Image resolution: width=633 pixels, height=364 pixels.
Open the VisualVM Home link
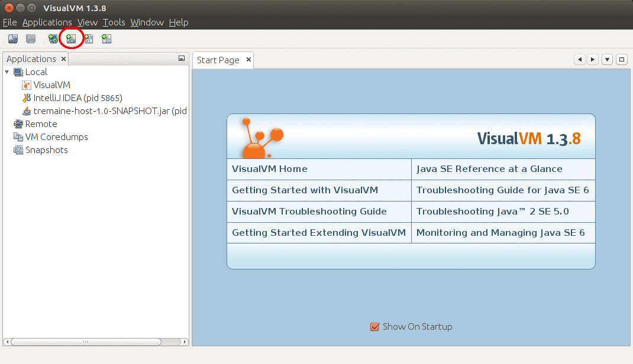[x=269, y=169]
